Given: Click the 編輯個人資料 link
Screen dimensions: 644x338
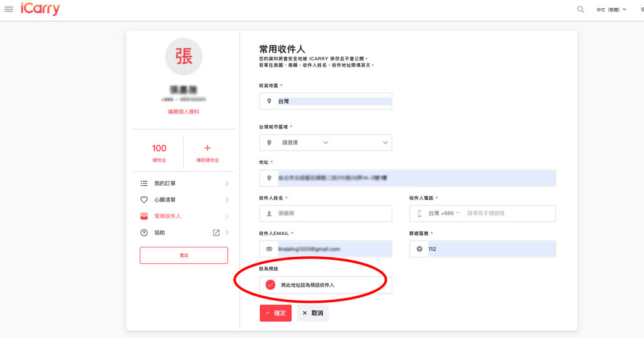Looking at the screenshot, I should click(x=184, y=112).
